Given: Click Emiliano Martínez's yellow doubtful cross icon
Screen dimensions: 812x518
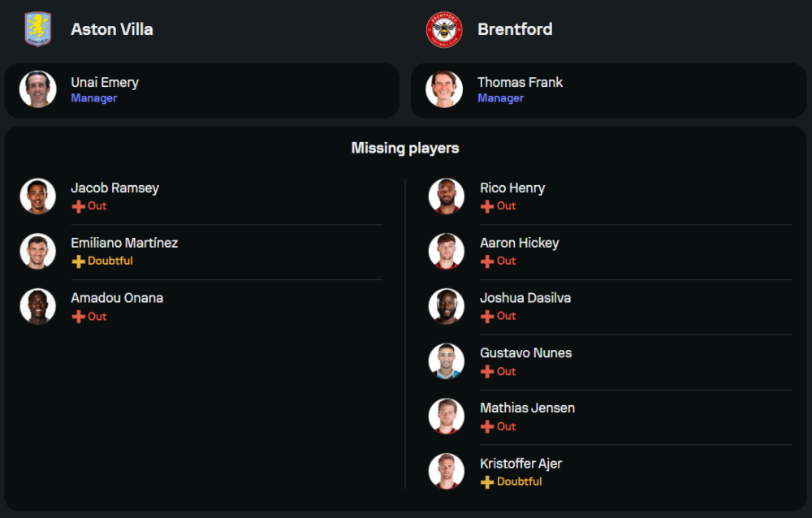Looking at the screenshot, I should (79, 261).
